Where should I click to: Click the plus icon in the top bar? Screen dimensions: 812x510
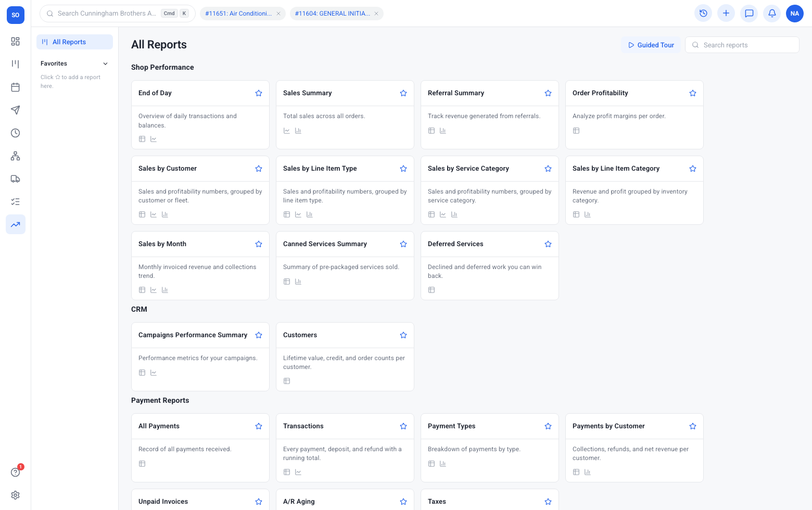pyautogui.click(x=726, y=14)
